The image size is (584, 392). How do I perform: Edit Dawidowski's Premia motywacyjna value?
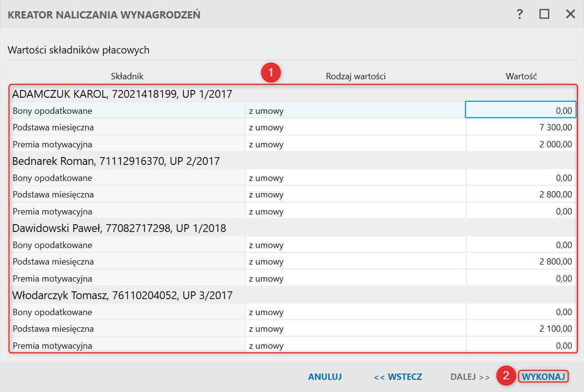click(521, 278)
